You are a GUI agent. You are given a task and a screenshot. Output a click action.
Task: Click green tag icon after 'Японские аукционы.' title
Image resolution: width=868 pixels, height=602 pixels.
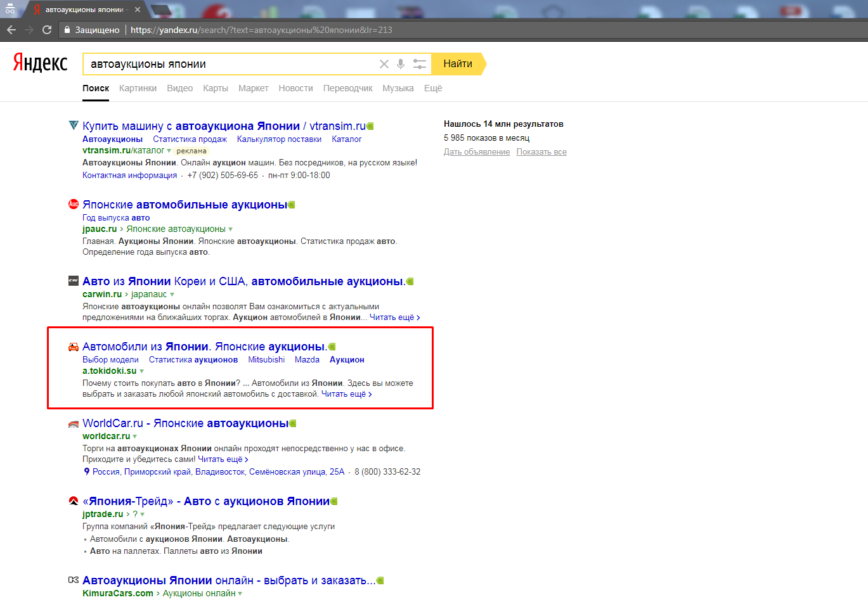point(332,347)
